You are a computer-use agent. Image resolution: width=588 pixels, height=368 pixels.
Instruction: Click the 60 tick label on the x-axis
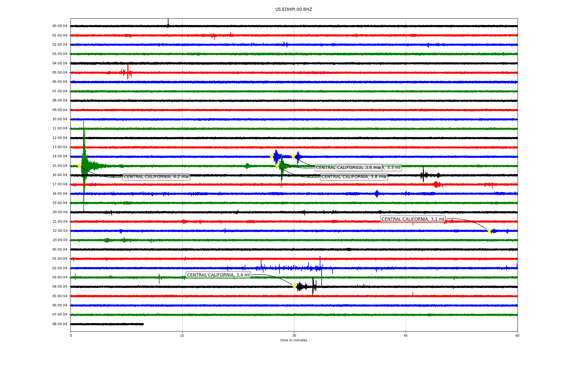point(517,335)
